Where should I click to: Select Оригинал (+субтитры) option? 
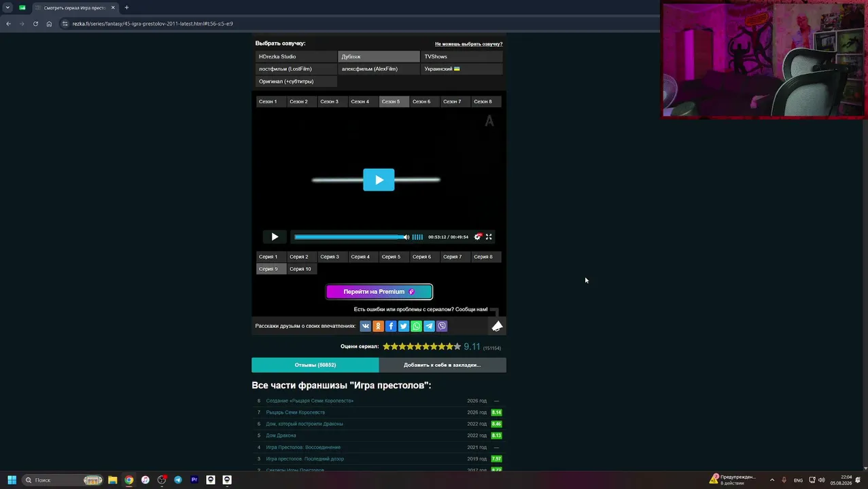coord(296,81)
